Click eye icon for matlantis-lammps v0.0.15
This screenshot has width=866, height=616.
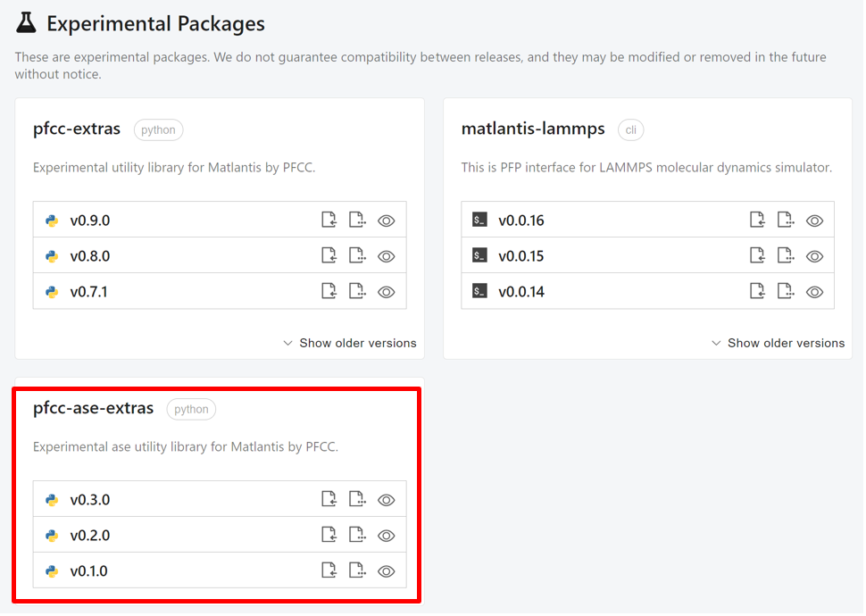click(814, 256)
